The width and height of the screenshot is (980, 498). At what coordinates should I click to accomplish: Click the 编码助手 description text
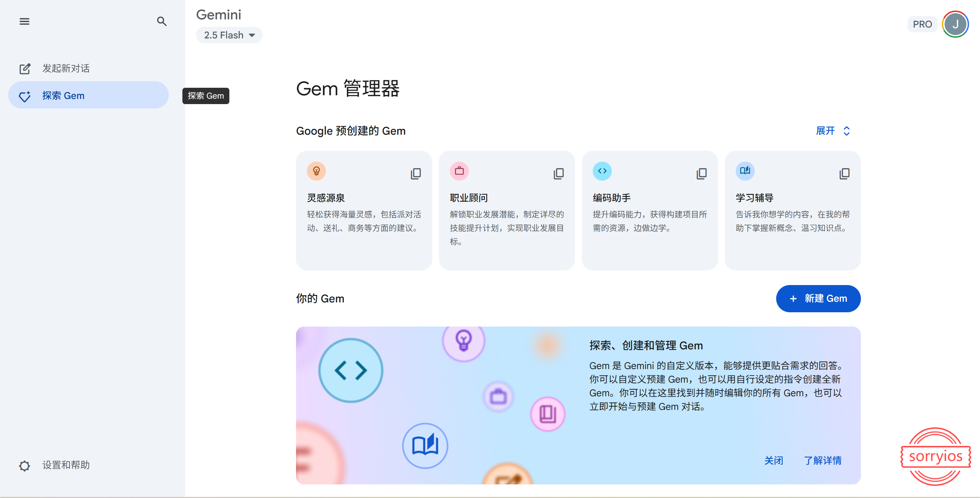(x=650, y=221)
